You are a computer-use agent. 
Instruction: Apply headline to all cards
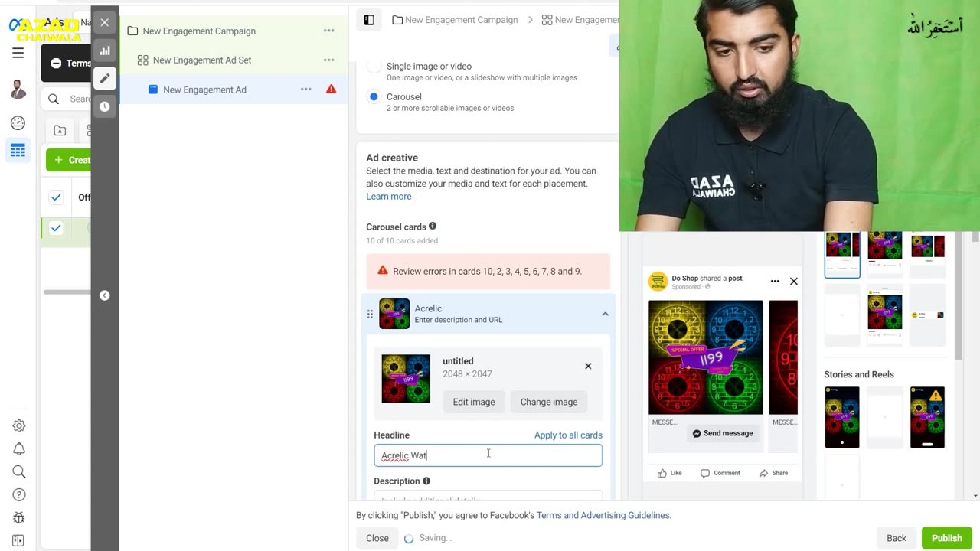(x=568, y=435)
